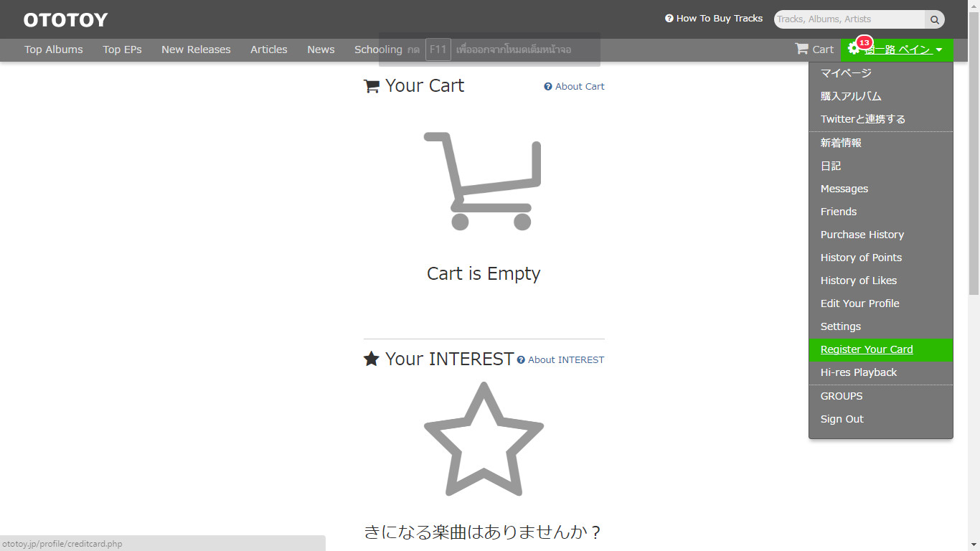
Task: Open the Schooling navigation link
Action: tap(378, 50)
